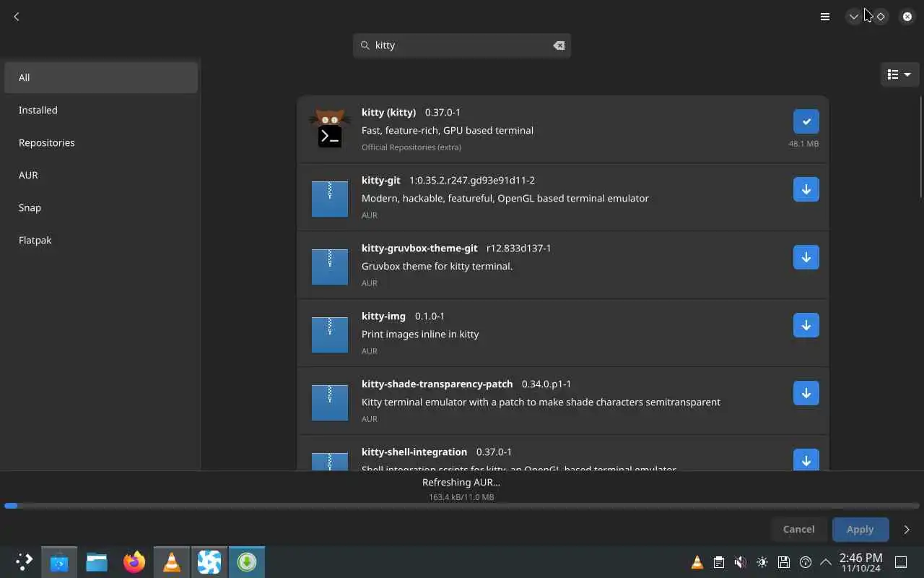Click into the kitty search field
924x578 pixels.
[x=462, y=45]
